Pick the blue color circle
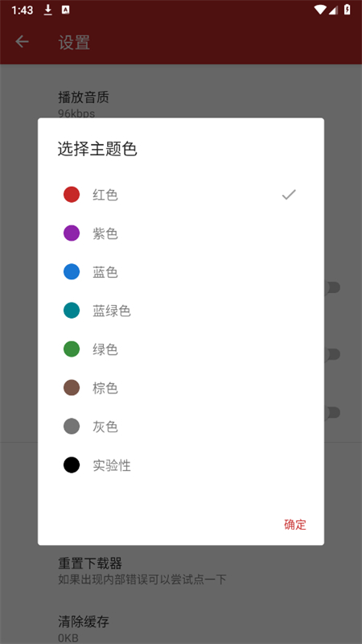362x644 pixels. [x=72, y=272]
